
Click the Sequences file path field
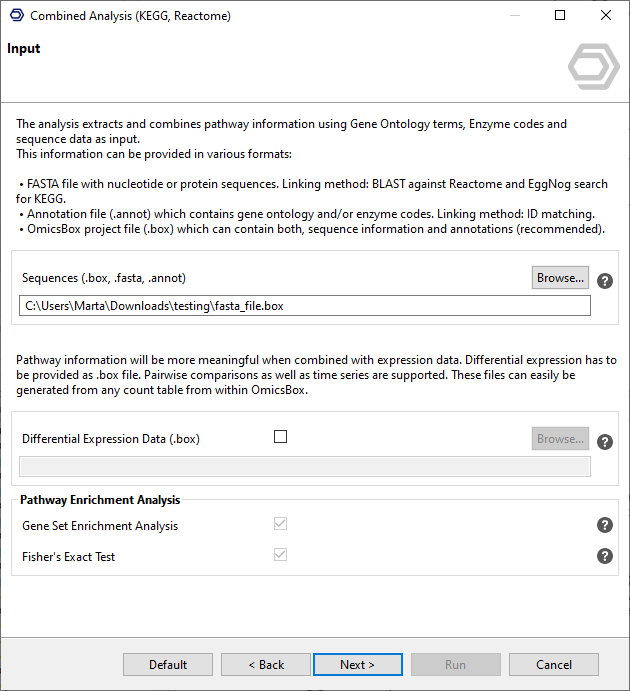coord(305,306)
